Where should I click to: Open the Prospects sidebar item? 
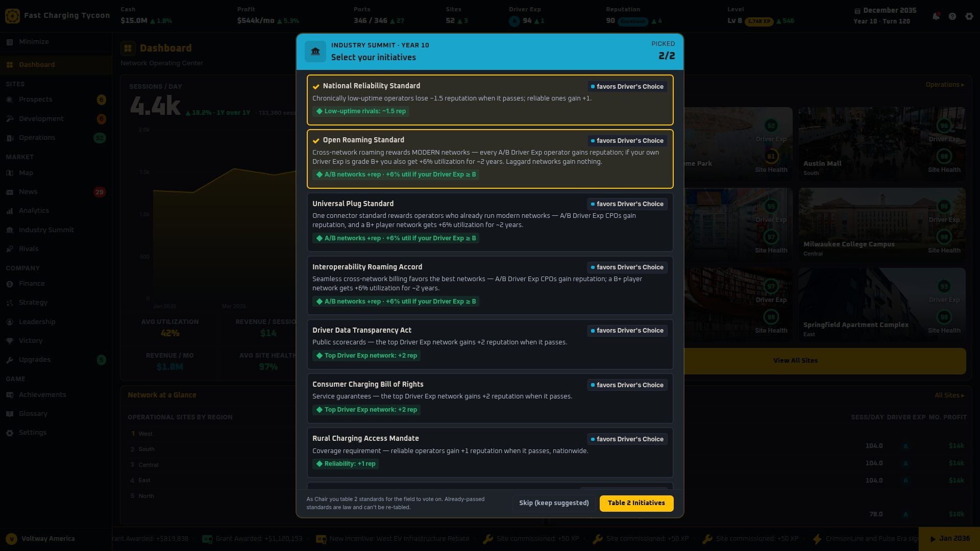(x=56, y=99)
